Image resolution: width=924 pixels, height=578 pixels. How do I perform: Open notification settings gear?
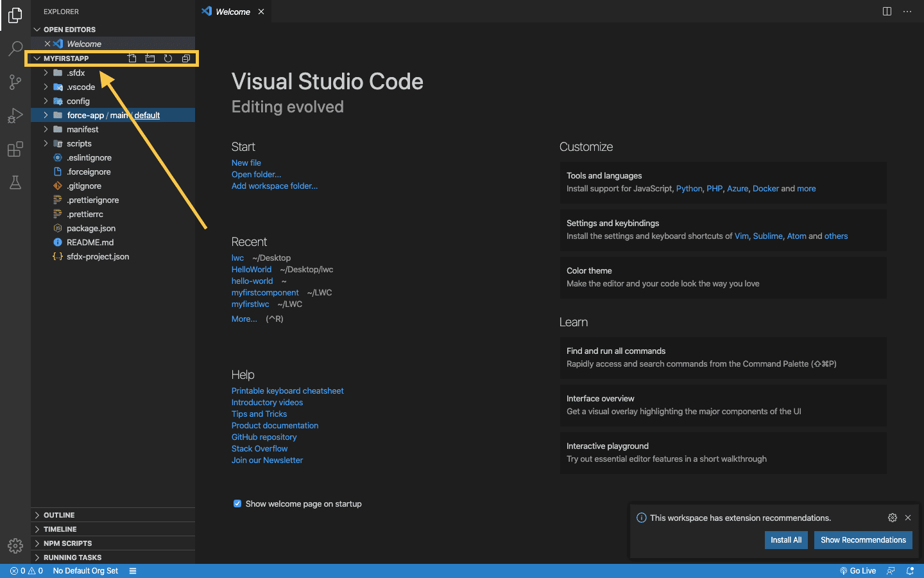(893, 518)
